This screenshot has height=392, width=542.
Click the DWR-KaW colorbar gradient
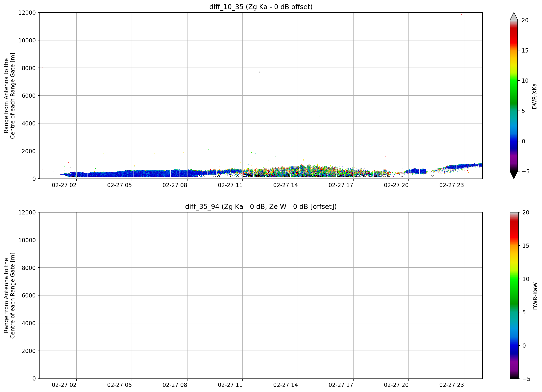tap(514, 295)
